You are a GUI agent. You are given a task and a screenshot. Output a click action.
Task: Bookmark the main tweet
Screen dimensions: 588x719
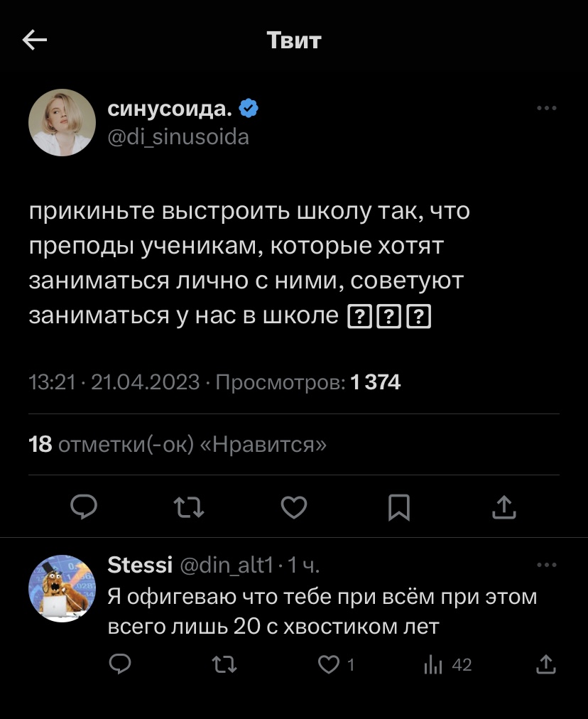398,507
